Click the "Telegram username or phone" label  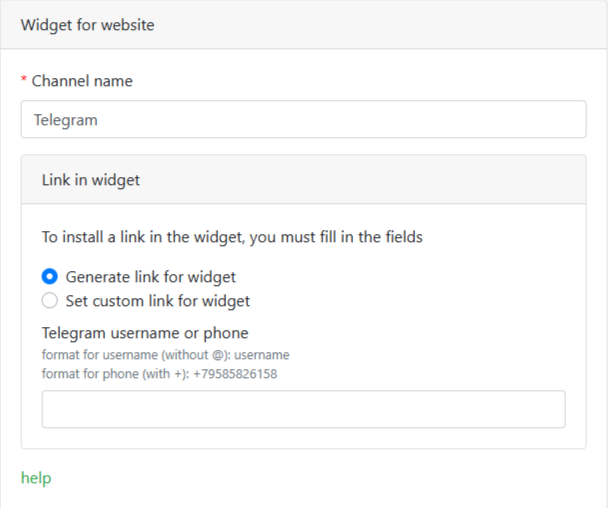[x=145, y=333]
